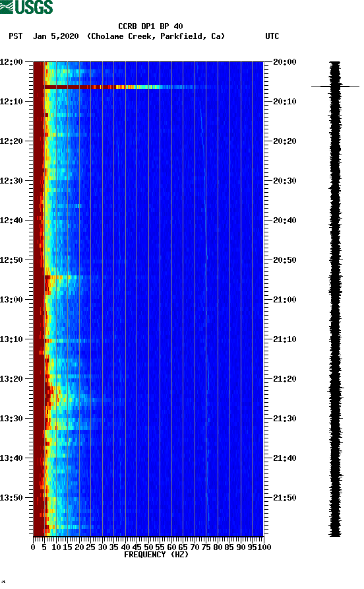The width and height of the screenshot is (364, 589).
Task: Click the 20:00 UTC time label
Action: (285, 62)
